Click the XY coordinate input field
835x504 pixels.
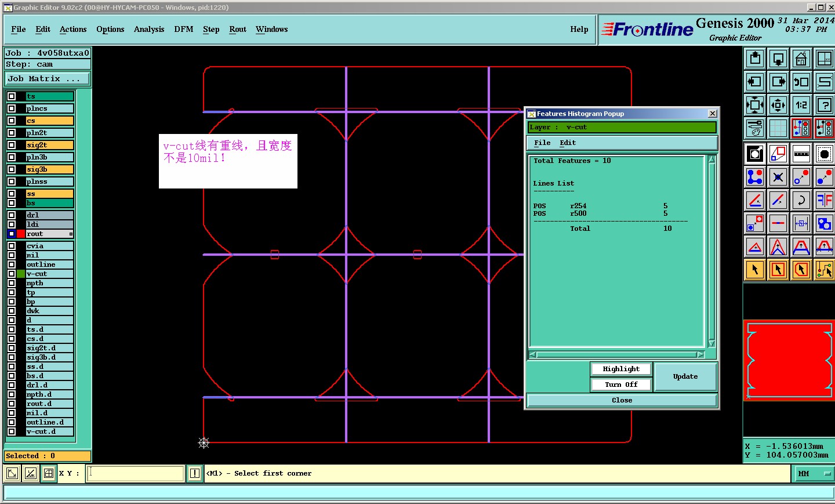[x=136, y=473]
